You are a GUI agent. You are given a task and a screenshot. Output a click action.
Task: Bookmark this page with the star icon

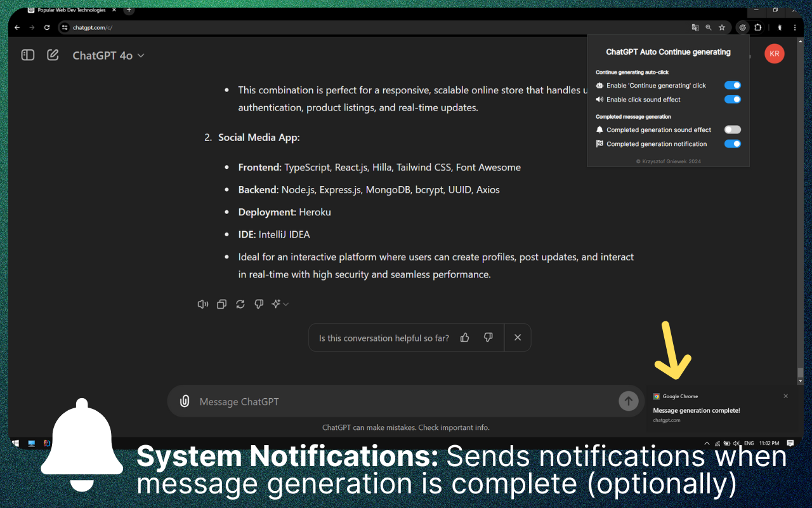pos(722,27)
